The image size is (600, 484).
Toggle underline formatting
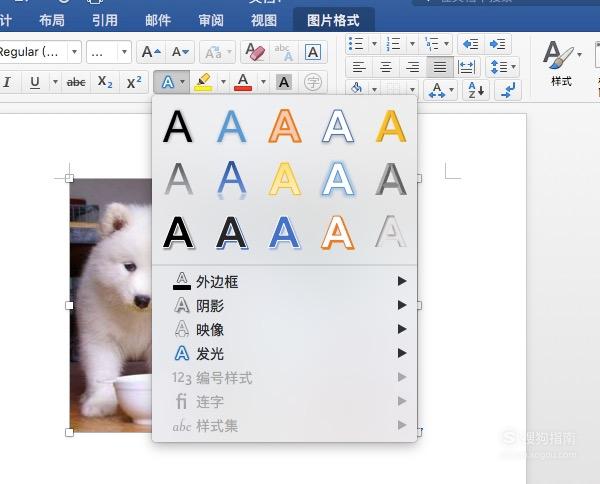[x=35, y=82]
